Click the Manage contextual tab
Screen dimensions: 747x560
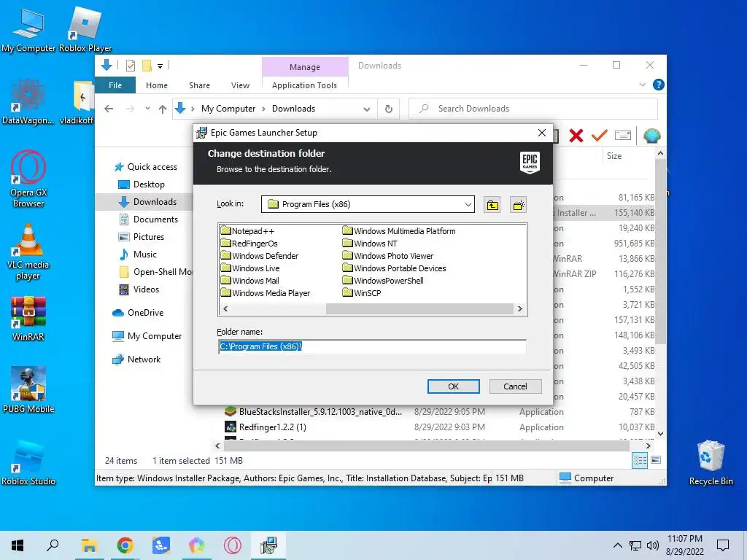click(x=305, y=67)
